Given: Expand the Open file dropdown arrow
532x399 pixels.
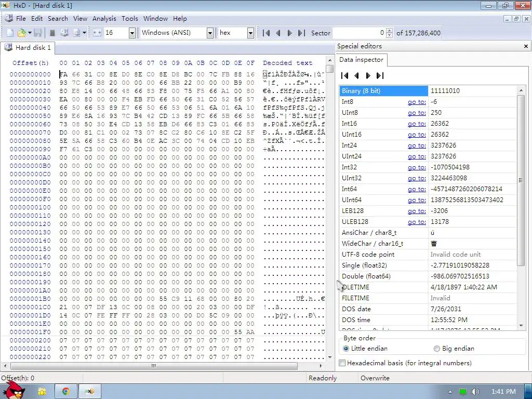Looking at the screenshot, I should click(30, 33).
